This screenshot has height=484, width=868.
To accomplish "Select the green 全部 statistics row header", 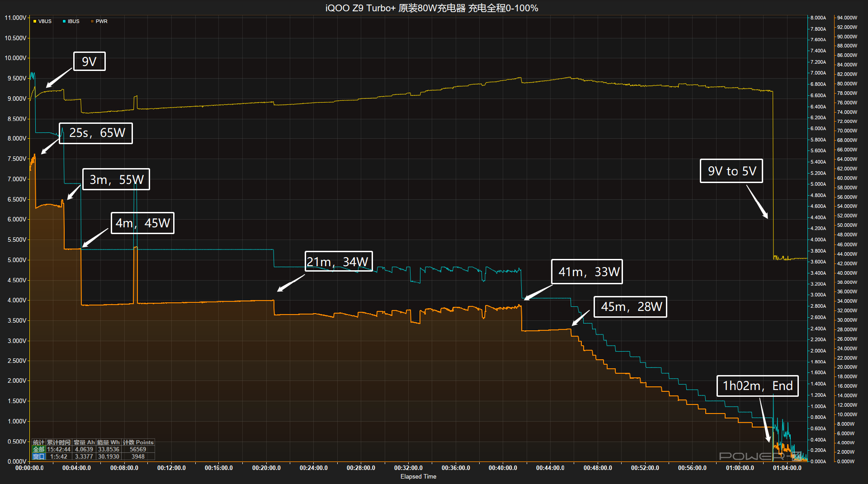I will pos(38,449).
